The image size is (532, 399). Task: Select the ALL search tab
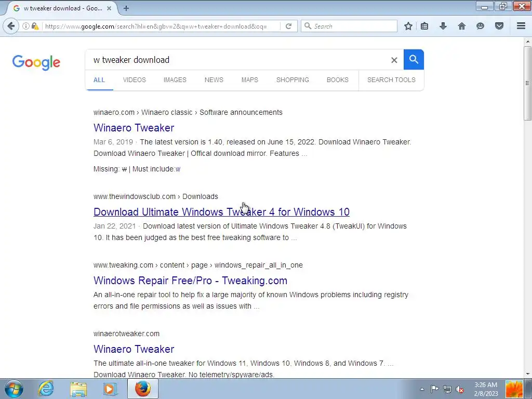click(99, 80)
